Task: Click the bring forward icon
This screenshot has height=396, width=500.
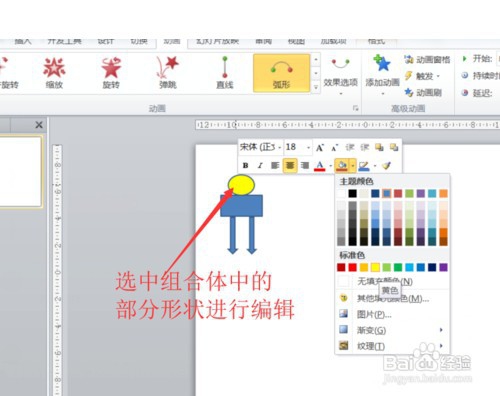Action: [379, 147]
